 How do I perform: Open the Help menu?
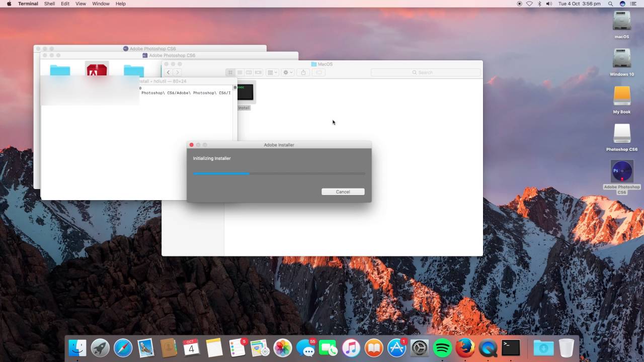pos(121,4)
